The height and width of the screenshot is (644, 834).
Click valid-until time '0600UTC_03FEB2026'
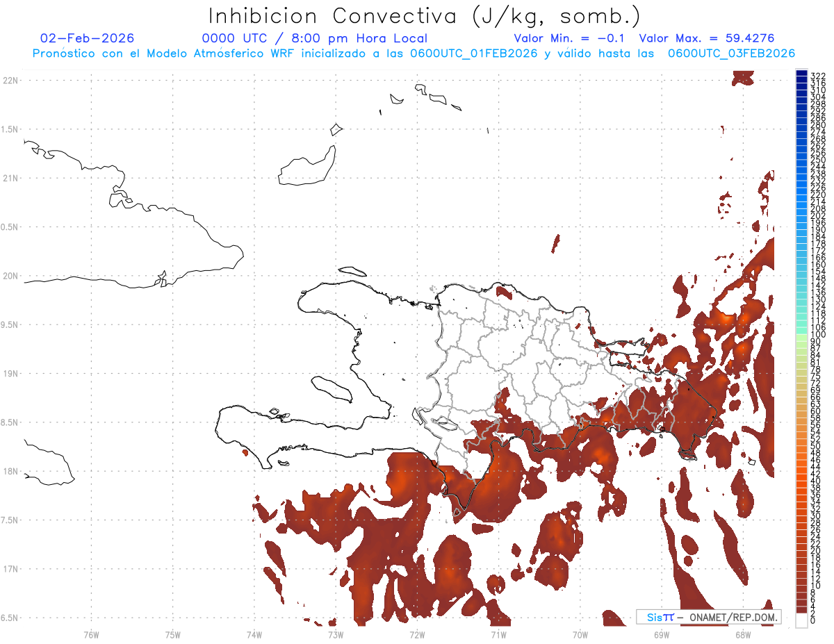[731, 53]
